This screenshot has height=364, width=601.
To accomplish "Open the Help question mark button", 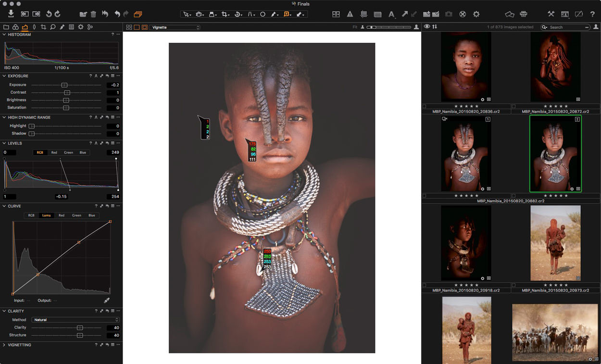I will (592, 14).
